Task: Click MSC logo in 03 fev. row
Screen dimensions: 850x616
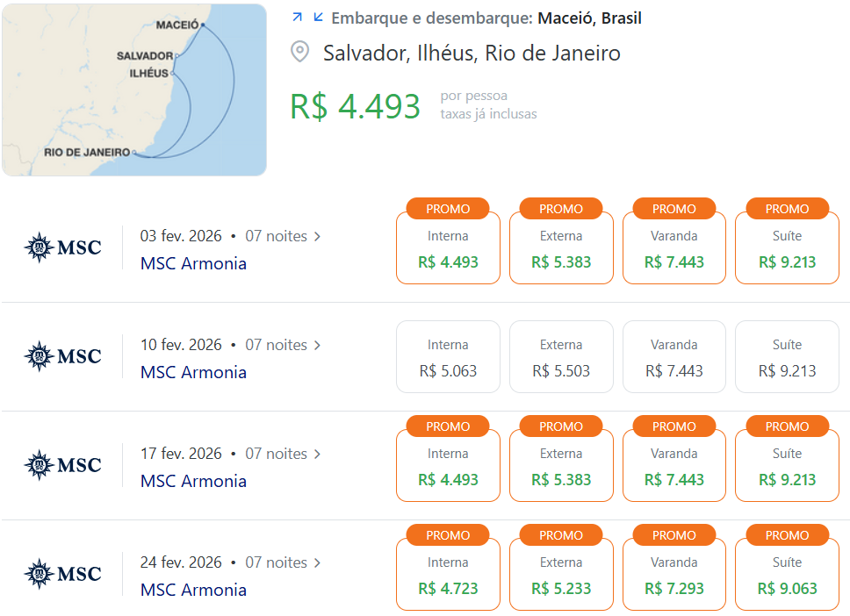Action: 63,247
